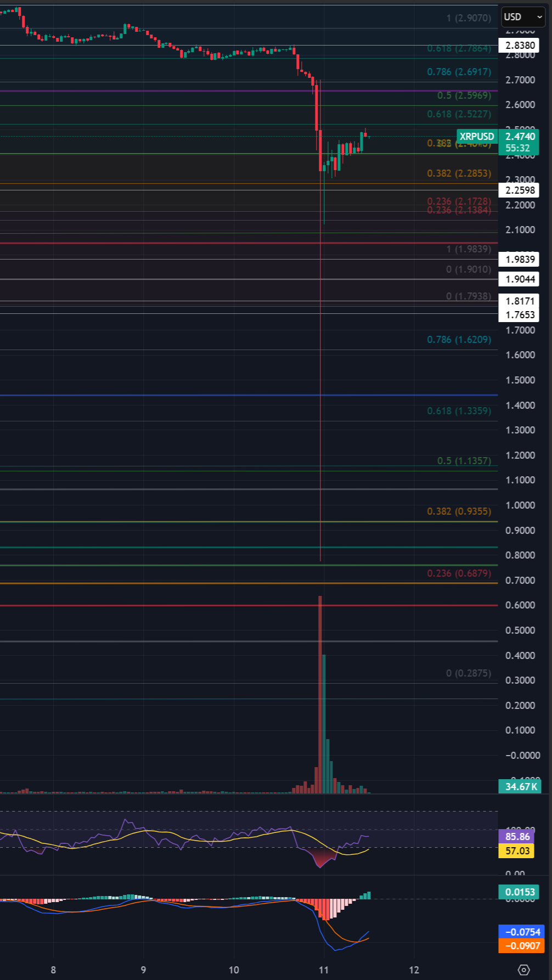Select the 1.8171 price axis tag
552x980 pixels.
(x=520, y=301)
